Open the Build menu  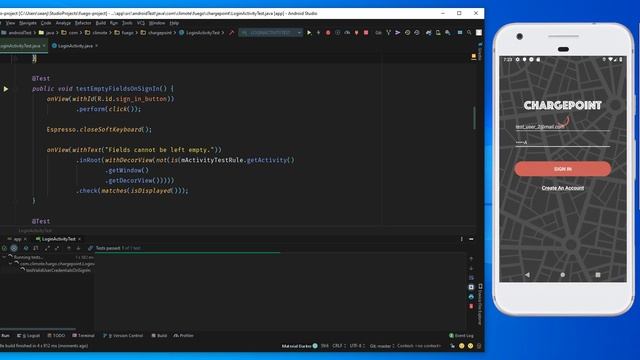101,23
